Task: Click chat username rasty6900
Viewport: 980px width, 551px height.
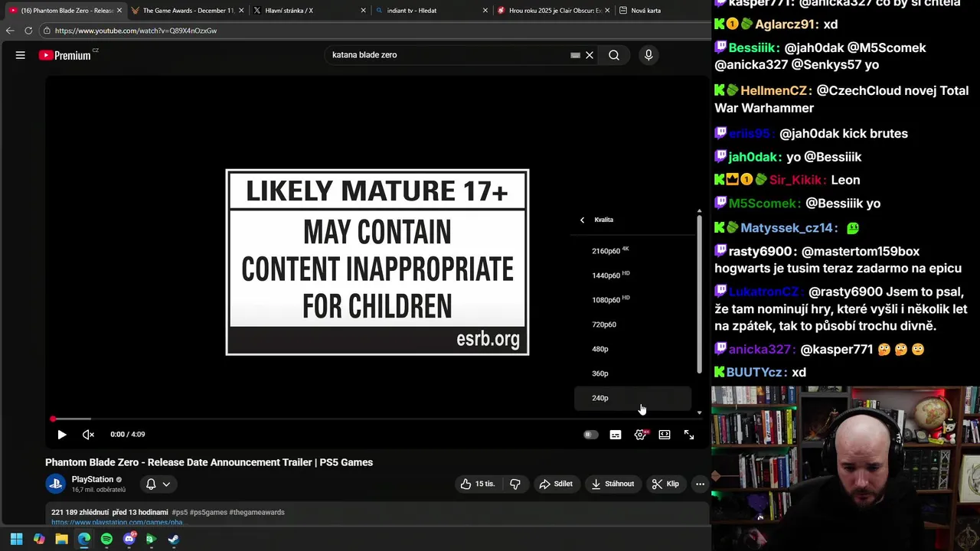Action: 761,251
